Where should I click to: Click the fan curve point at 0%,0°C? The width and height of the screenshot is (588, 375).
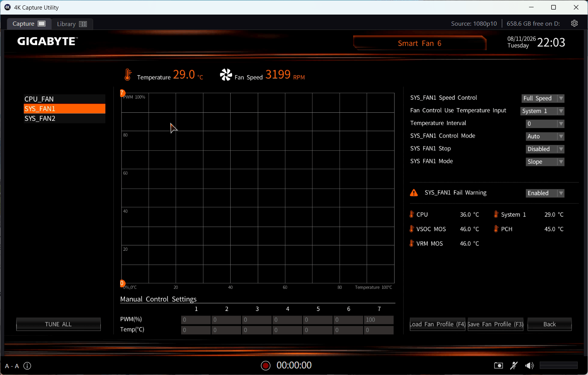point(122,283)
